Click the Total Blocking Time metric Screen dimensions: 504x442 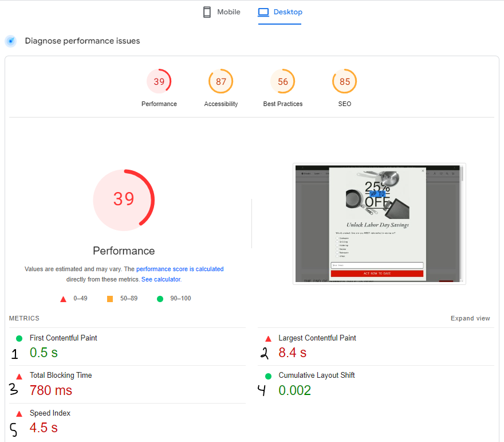(127, 384)
